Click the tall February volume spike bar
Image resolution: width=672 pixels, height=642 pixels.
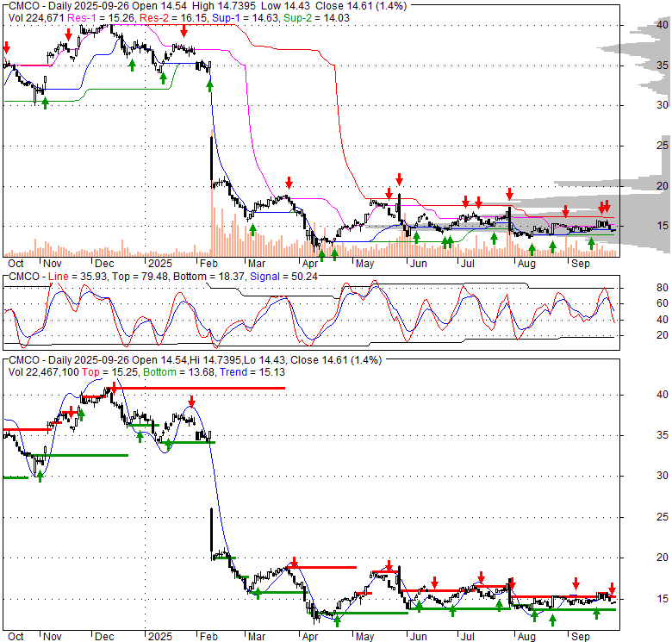pos(212,193)
